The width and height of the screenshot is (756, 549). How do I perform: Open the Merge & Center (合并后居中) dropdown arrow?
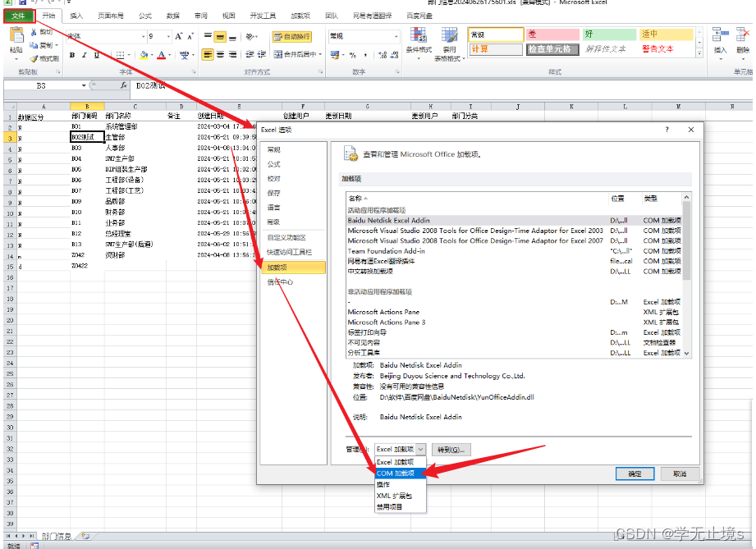click(x=319, y=54)
